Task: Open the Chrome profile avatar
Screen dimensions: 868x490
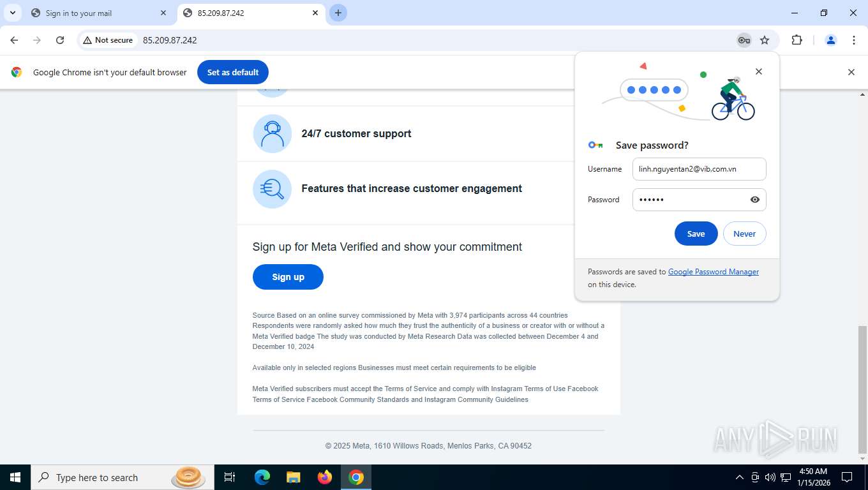Action: (831, 40)
